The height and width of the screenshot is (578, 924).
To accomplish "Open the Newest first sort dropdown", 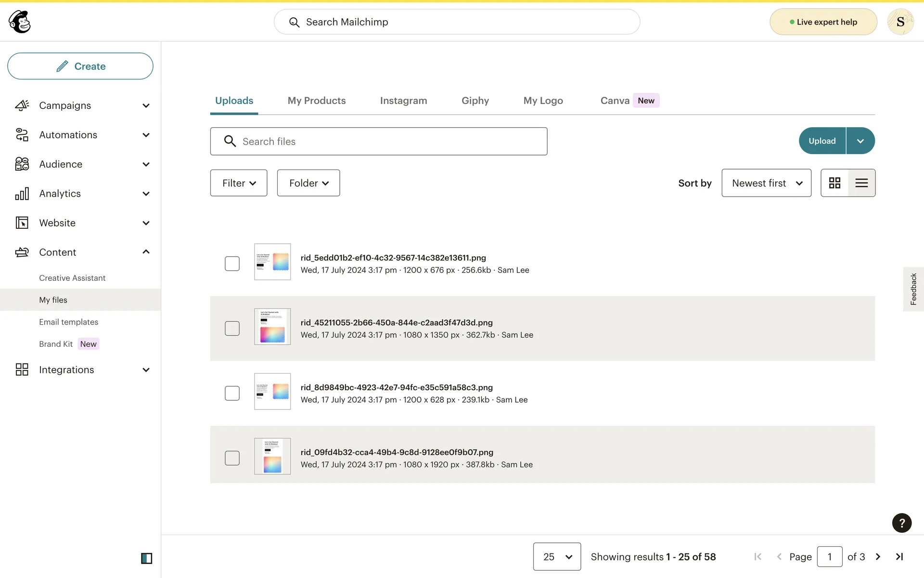I will pyautogui.click(x=766, y=183).
